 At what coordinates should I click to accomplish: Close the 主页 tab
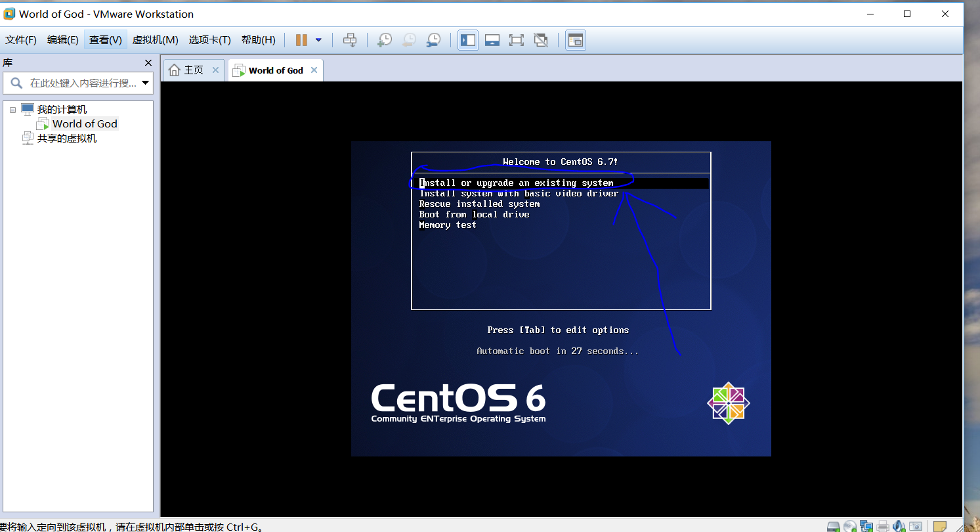pos(215,70)
